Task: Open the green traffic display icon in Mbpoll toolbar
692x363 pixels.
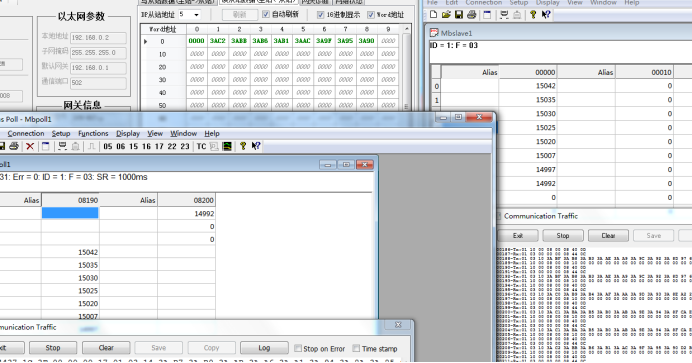Action: pos(227,146)
